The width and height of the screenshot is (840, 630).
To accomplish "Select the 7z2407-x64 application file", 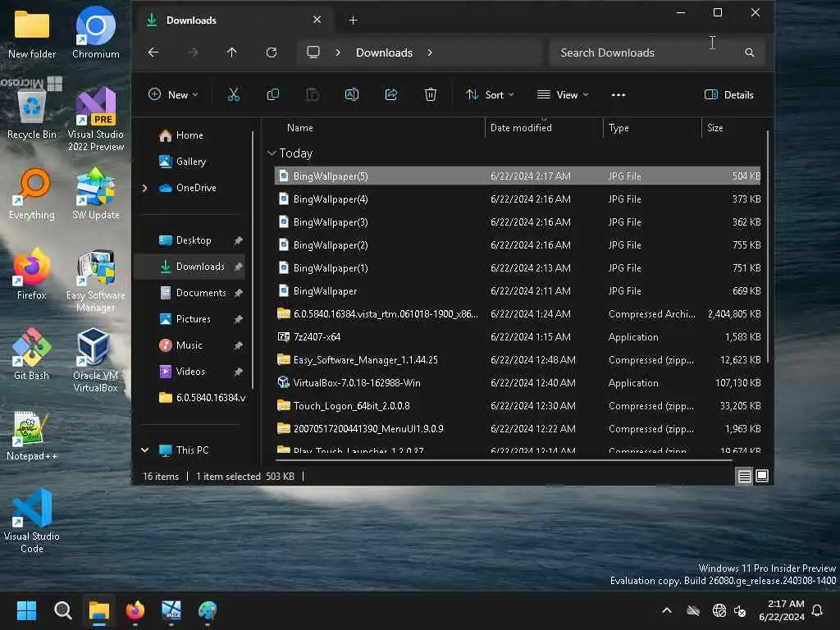I will click(517, 337).
